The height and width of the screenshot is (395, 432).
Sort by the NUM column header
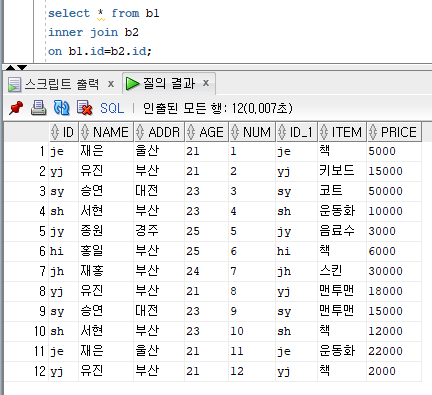[x=252, y=132]
